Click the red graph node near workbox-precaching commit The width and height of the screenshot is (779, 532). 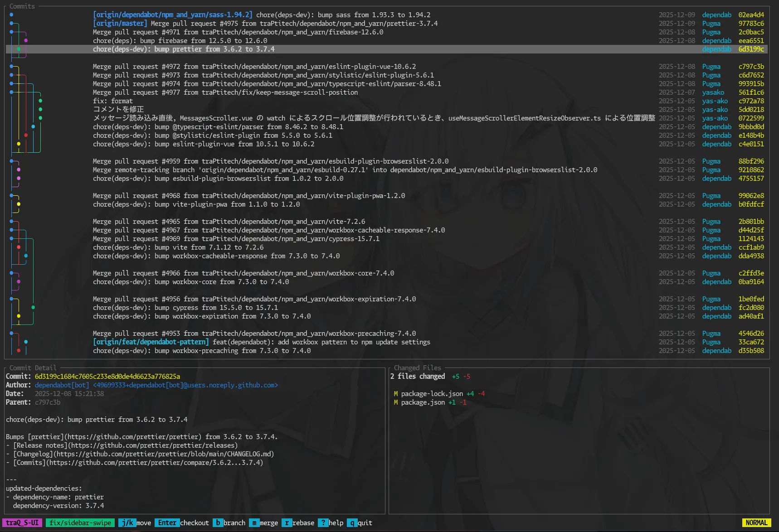pos(19,350)
